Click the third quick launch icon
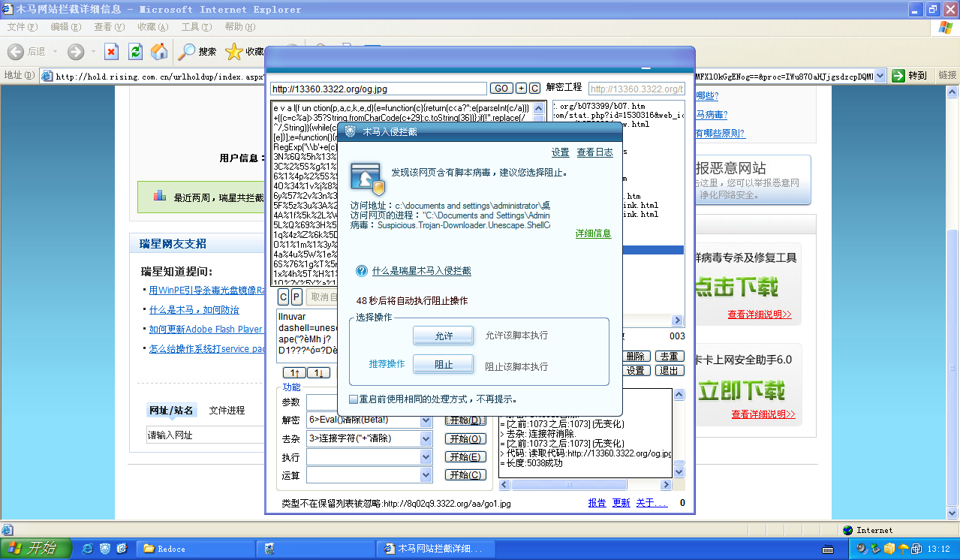960x560 pixels. (122, 549)
